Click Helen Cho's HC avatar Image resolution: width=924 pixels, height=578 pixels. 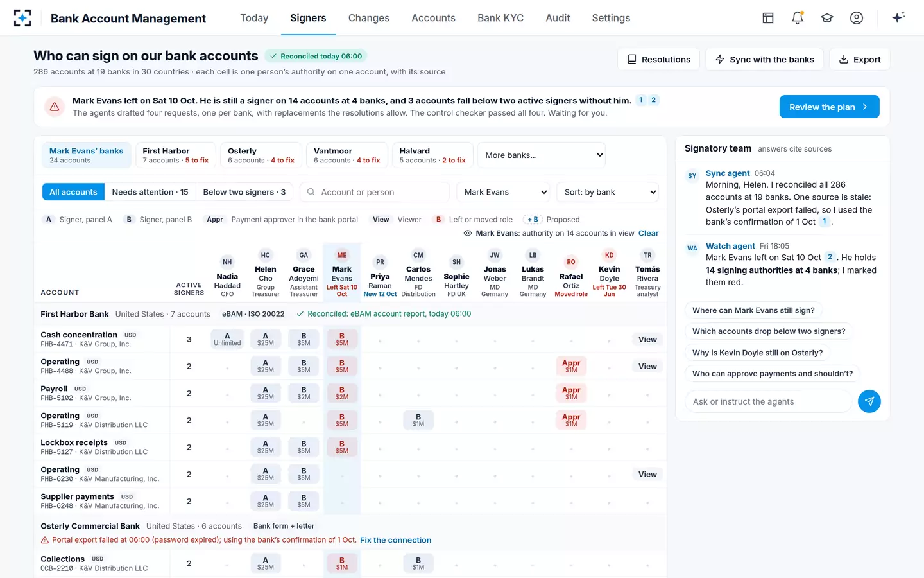click(266, 255)
